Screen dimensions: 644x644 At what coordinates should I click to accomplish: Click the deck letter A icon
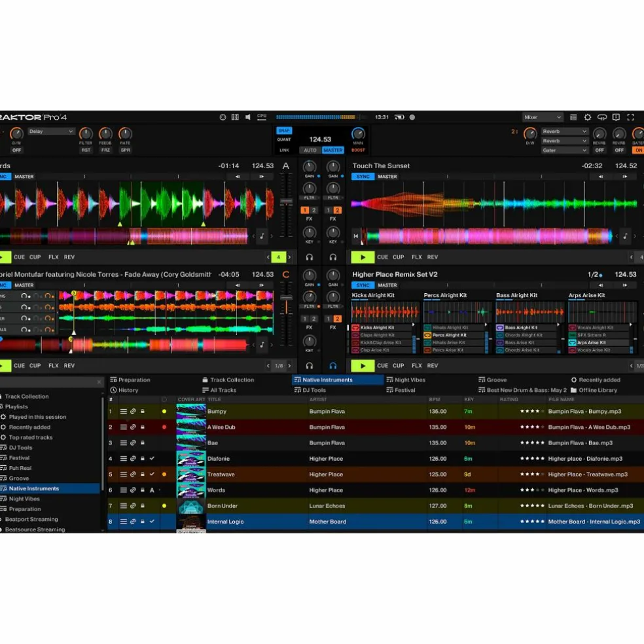point(286,166)
